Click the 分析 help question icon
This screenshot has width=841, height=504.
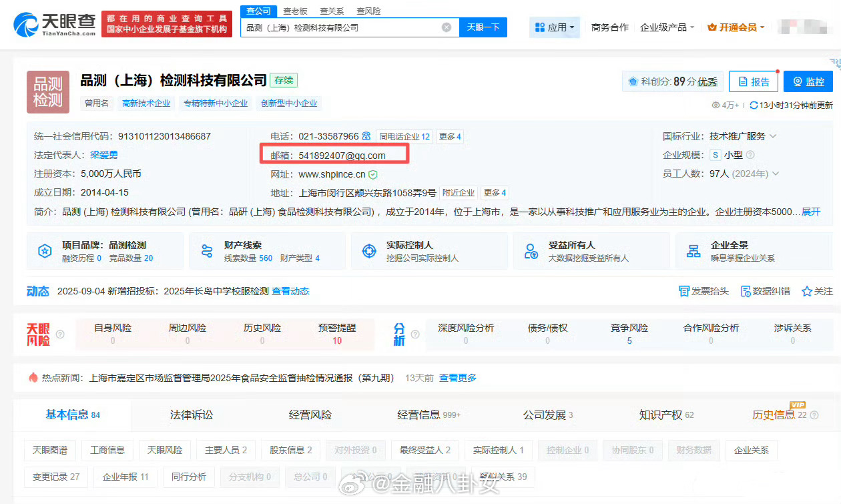pyautogui.click(x=416, y=334)
